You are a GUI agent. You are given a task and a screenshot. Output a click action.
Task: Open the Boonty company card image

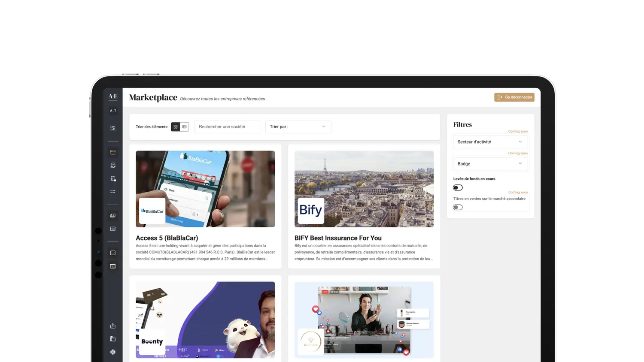click(205, 320)
